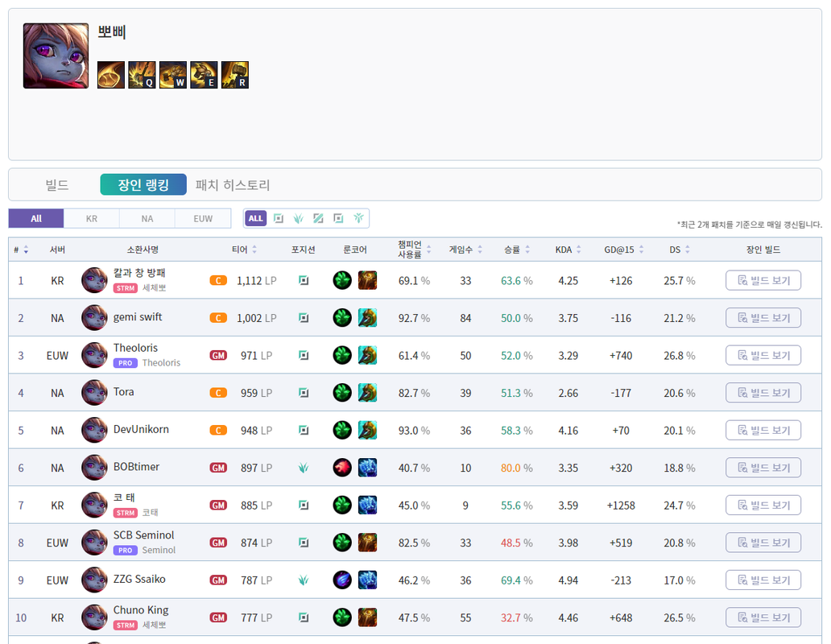Select Poppy's W ability icon

point(173,75)
